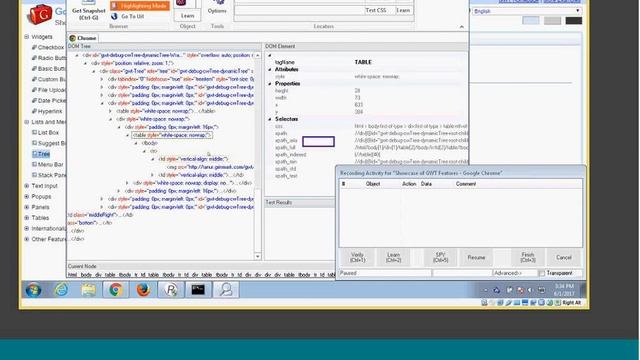Click the Learn (Ctrl+2) recording button
This screenshot has width=640, height=360.
[393, 258]
